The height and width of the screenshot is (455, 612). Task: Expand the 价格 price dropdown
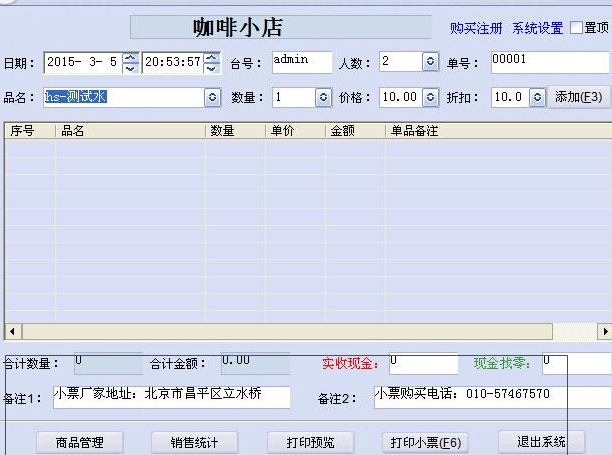[x=431, y=97]
